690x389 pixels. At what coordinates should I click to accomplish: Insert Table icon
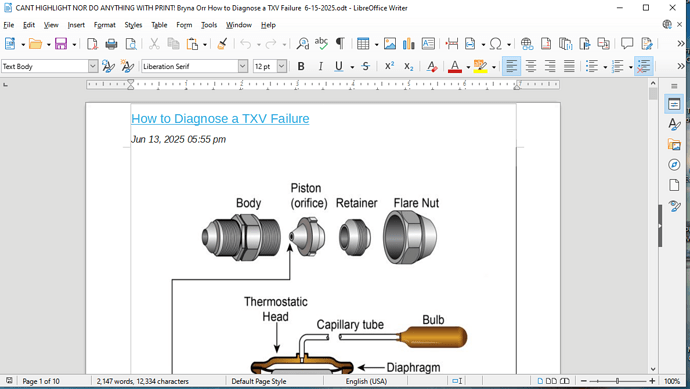(x=363, y=44)
